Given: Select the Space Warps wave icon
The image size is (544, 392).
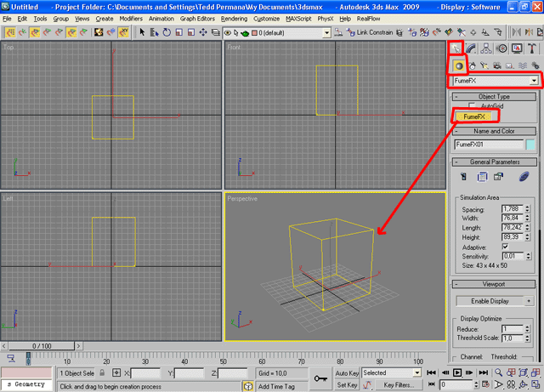Looking at the screenshot, I should 523,65.
